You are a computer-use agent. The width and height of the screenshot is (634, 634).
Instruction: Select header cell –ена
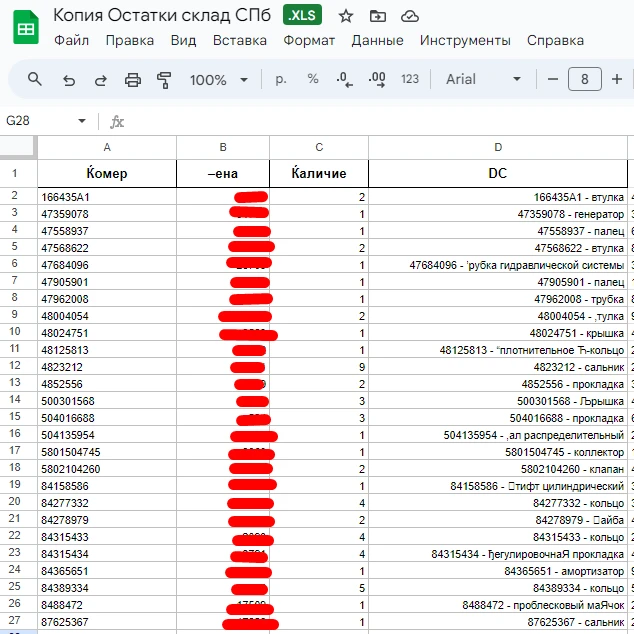(x=223, y=173)
